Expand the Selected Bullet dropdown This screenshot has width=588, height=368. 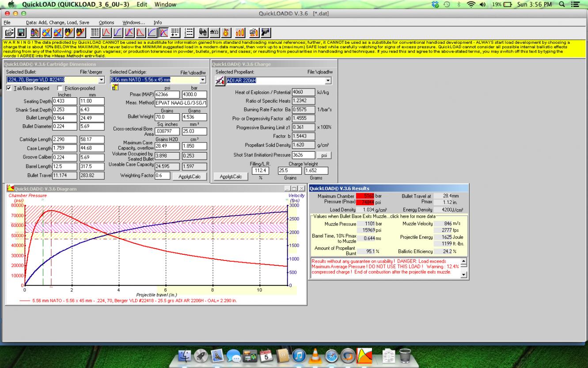pos(102,80)
